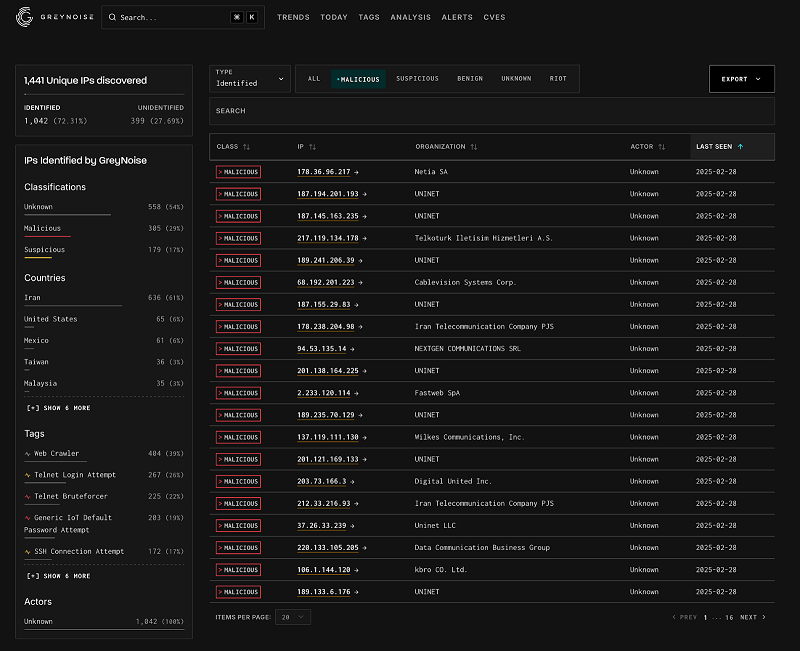The image size is (800, 651).
Task: Click the Generic IoT Default Password tag icon
Action: pos(28,518)
